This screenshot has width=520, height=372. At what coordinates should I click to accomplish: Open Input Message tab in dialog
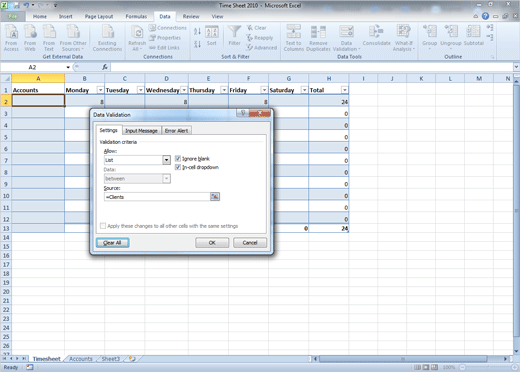141,131
